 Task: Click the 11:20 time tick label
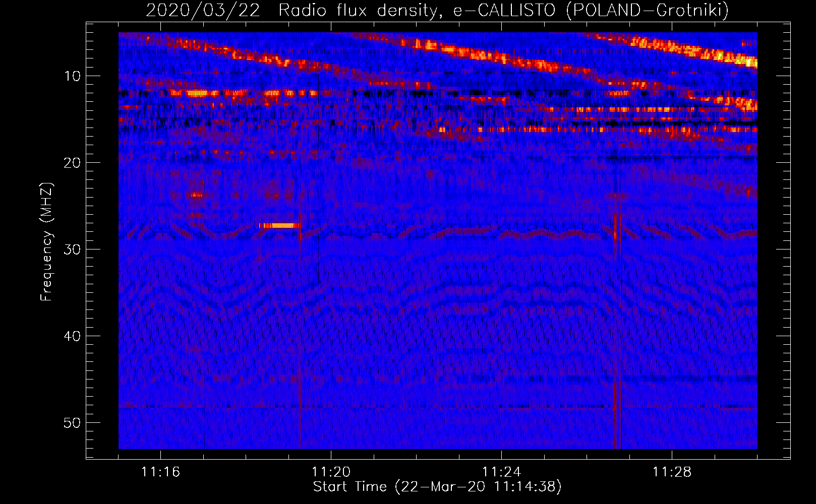point(331,472)
